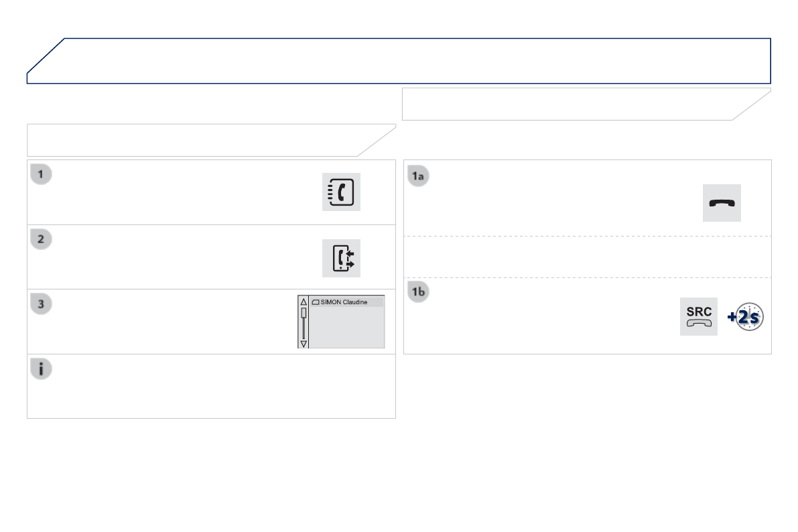Click the info "i" badge
Viewport: 798px width, 532px height.
coord(42,369)
